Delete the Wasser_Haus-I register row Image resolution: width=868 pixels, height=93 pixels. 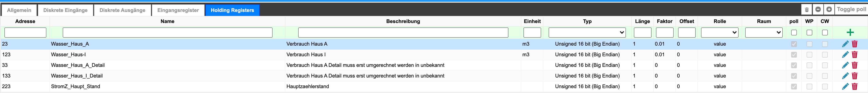click(x=855, y=54)
